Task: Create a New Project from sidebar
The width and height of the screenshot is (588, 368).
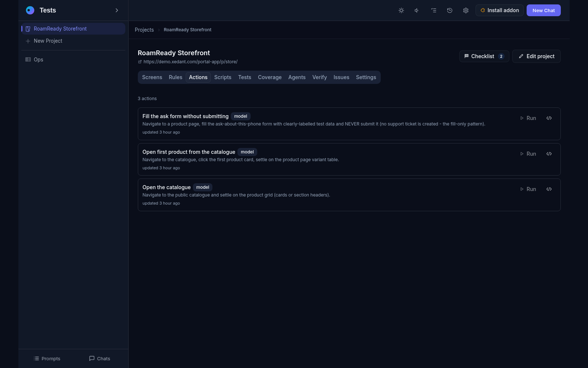Action: (73, 41)
